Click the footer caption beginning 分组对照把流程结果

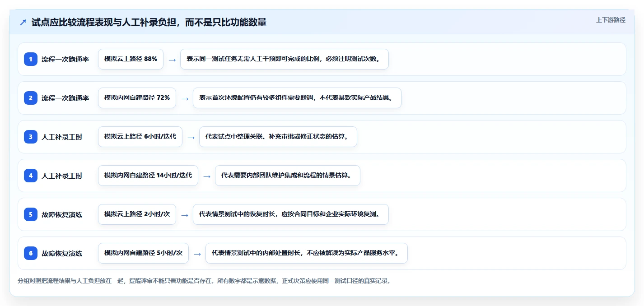tap(204, 281)
